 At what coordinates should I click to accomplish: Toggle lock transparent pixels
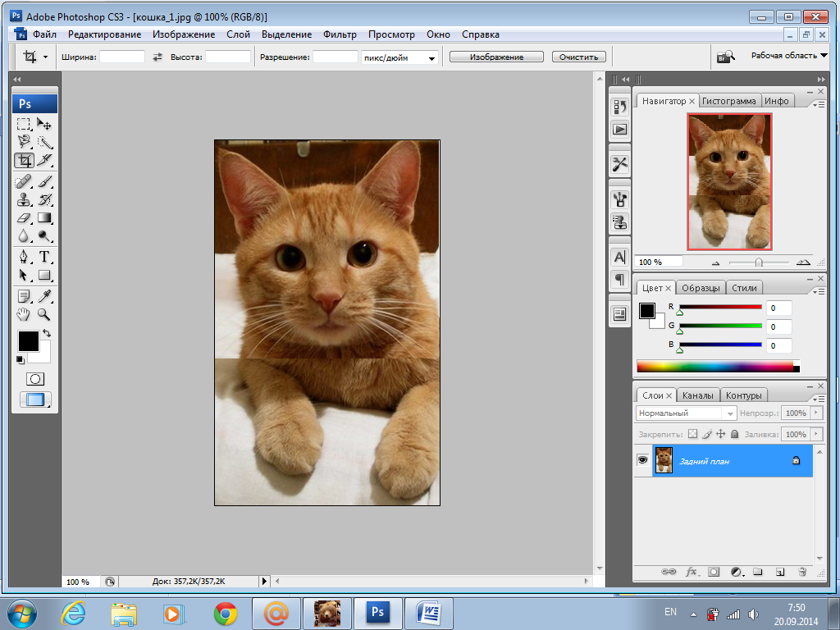tap(692, 434)
